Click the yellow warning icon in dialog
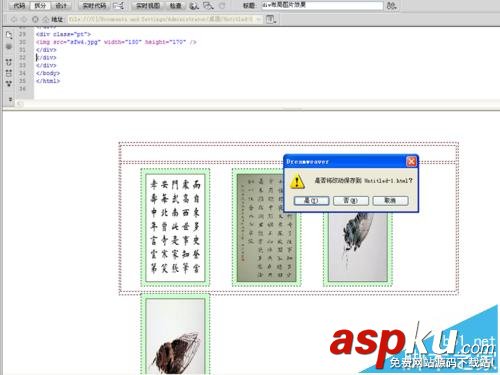Screen dimensions: 500x375 [297, 181]
